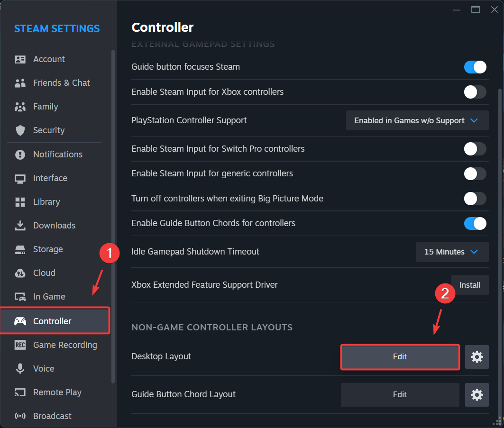Open the Security shield icon
The width and height of the screenshot is (504, 428).
coord(20,130)
